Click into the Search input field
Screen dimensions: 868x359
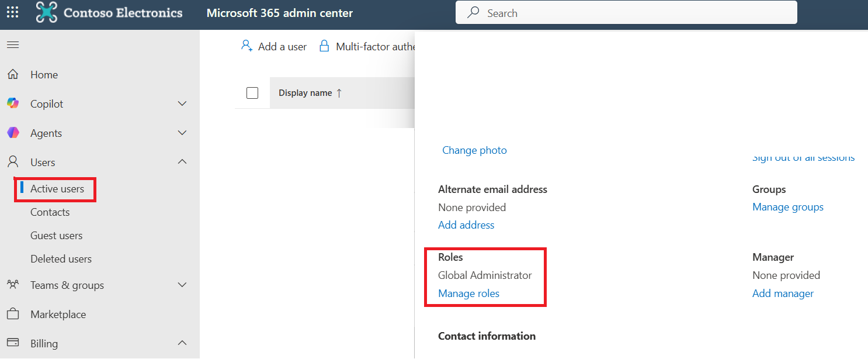click(626, 12)
